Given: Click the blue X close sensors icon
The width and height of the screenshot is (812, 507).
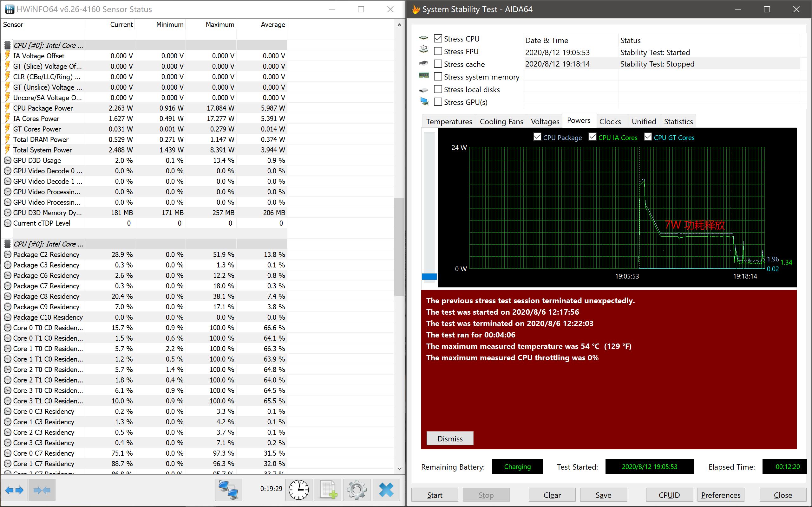Looking at the screenshot, I should point(386,490).
